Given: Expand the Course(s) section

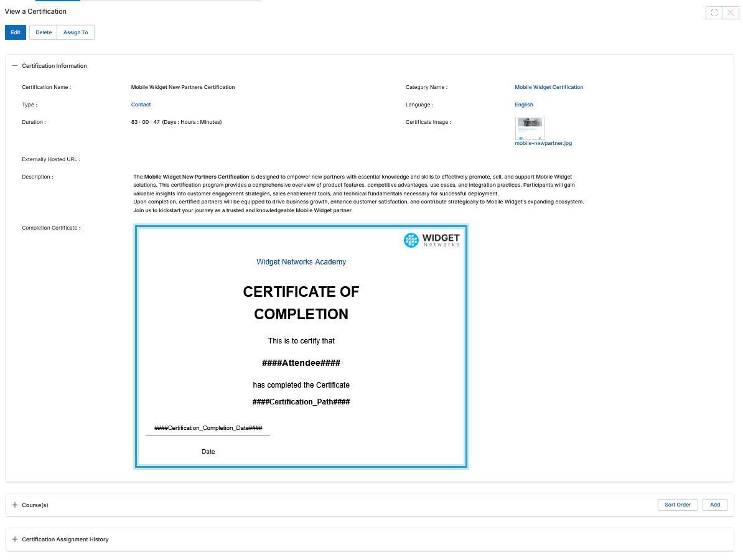Looking at the screenshot, I should click(x=15, y=505).
